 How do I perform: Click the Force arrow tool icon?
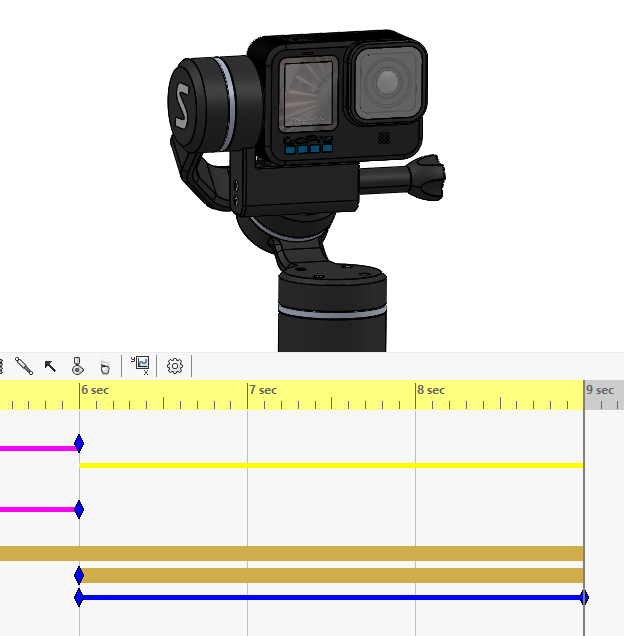pyautogui.click(x=50, y=366)
